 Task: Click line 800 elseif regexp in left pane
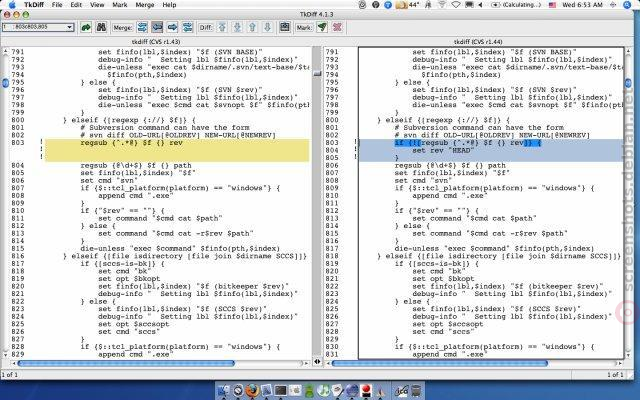[x=129, y=120]
